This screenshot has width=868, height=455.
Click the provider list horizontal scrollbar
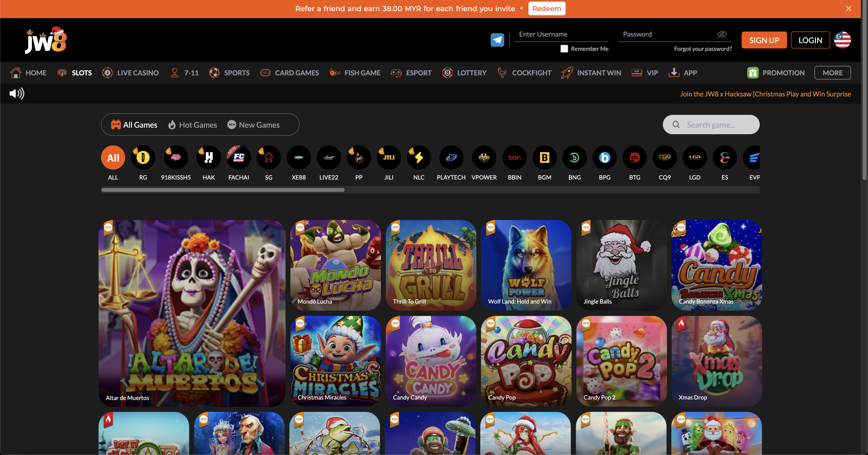(x=223, y=190)
